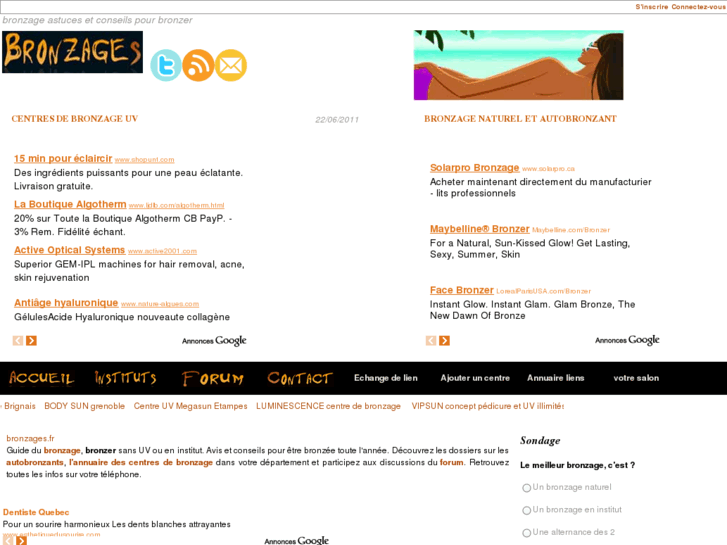This screenshot has width=727, height=545.
Task: Open the Twitter icon link
Action: (166, 65)
